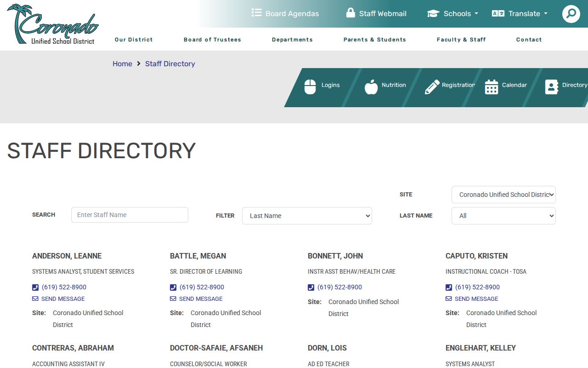
Task: Click the Registration pencil icon
Action: [432, 86]
